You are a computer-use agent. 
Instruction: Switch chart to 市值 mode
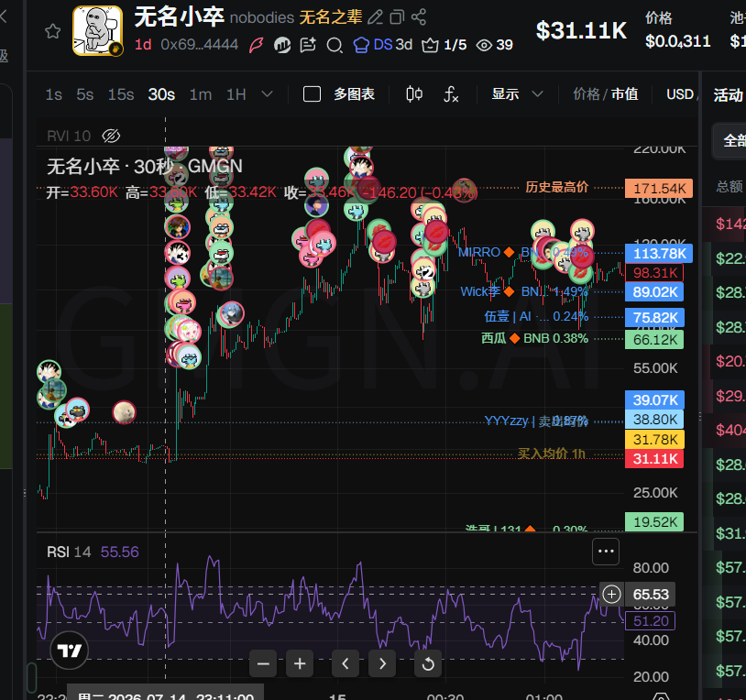pos(624,94)
